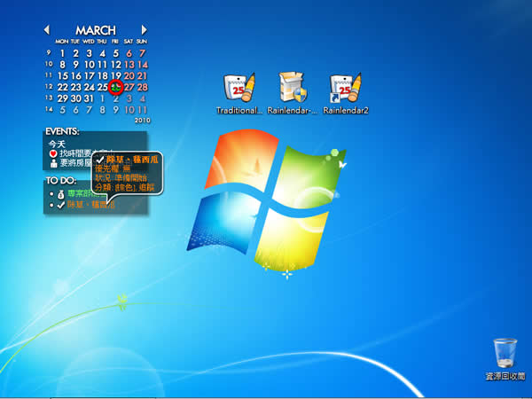Select the Rainlendar- installer package icon
This screenshot has width=532, height=399.
click(292, 88)
